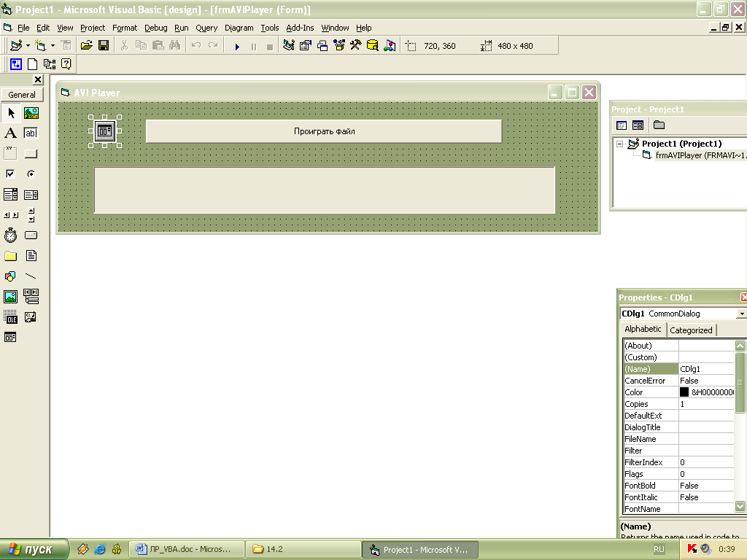Start the program with Run button

(237, 46)
